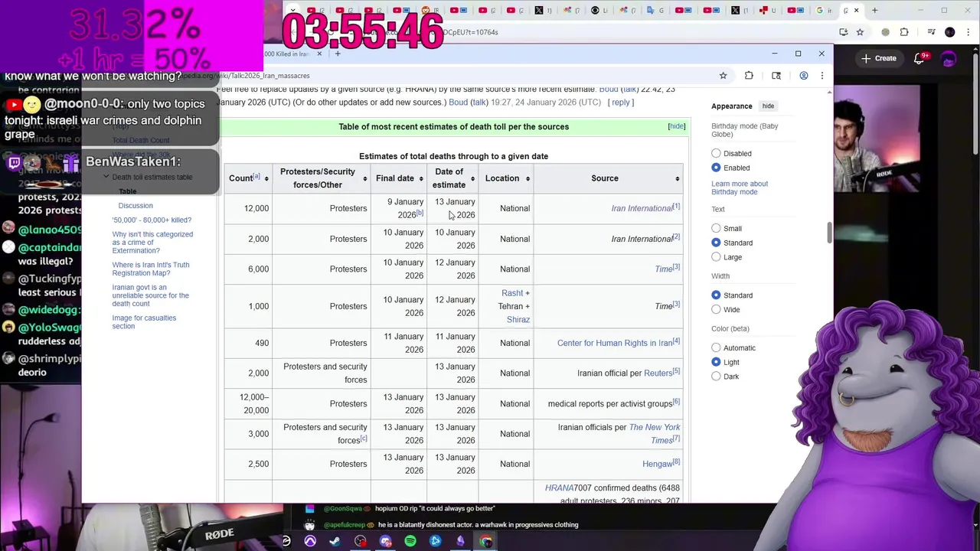Click the bookmark star in the background Chrome window
Viewport: 980px width, 551px height.
coord(860,32)
